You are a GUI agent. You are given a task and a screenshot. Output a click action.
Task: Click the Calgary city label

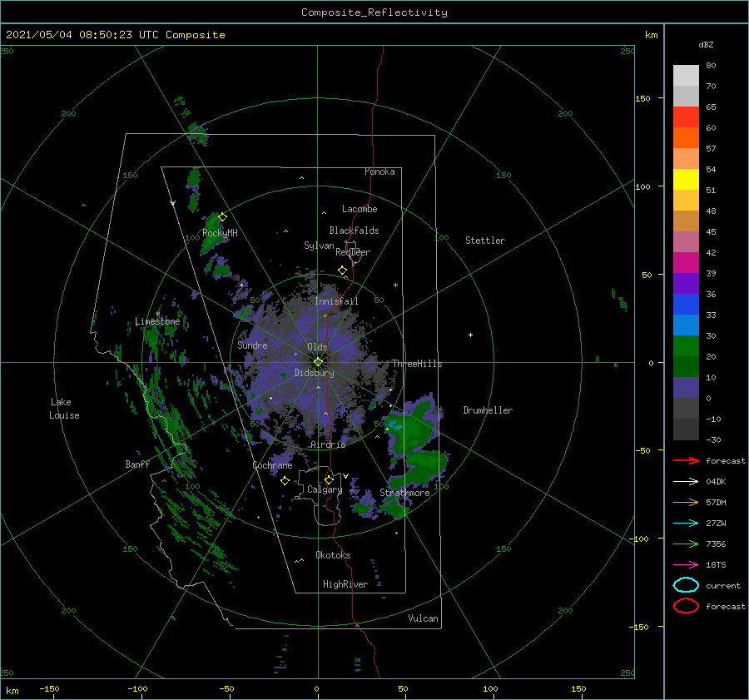[325, 489]
